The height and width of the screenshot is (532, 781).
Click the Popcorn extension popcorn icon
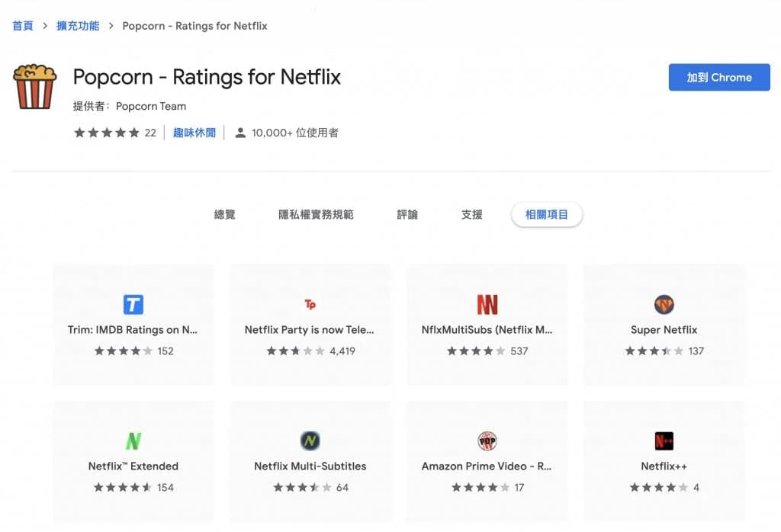click(34, 85)
